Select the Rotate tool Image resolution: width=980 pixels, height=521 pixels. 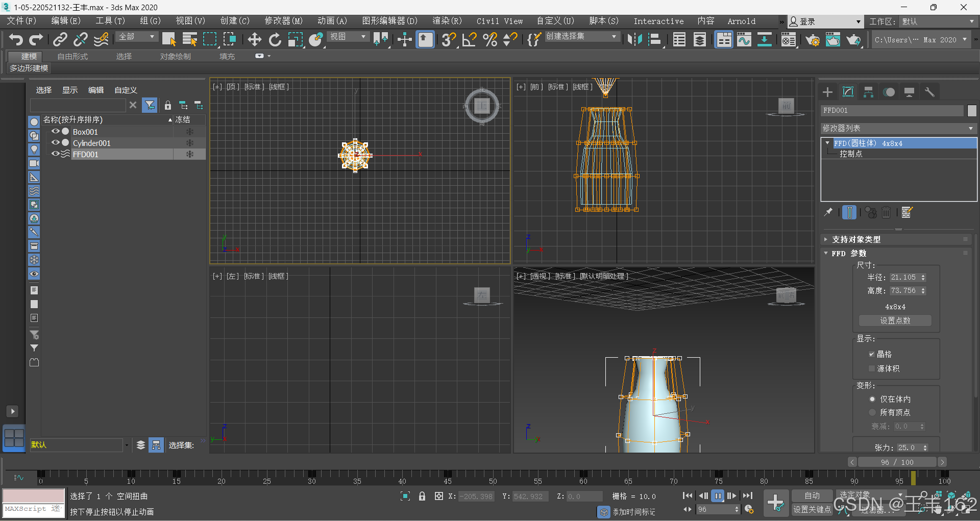coord(275,39)
